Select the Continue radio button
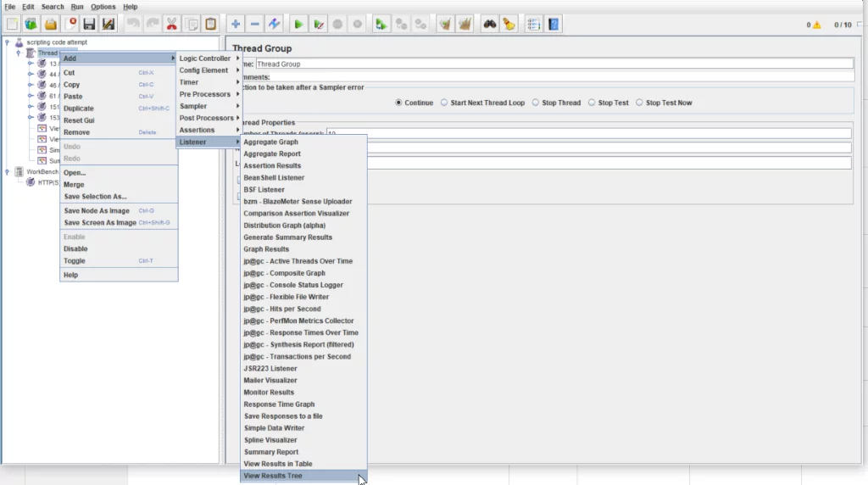The width and height of the screenshot is (868, 485). [398, 103]
